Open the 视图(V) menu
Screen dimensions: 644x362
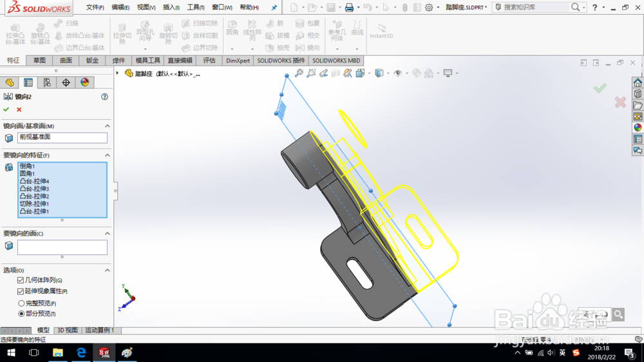[x=146, y=7]
